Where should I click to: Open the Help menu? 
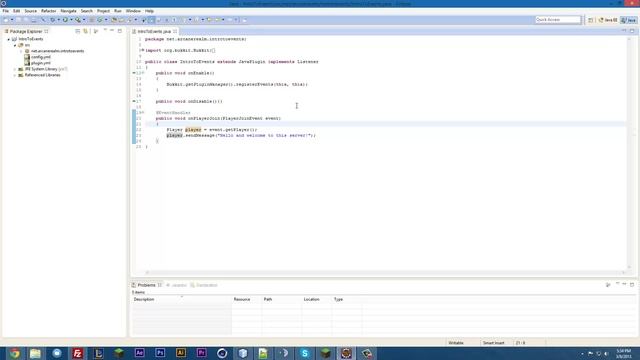[x=149, y=11]
